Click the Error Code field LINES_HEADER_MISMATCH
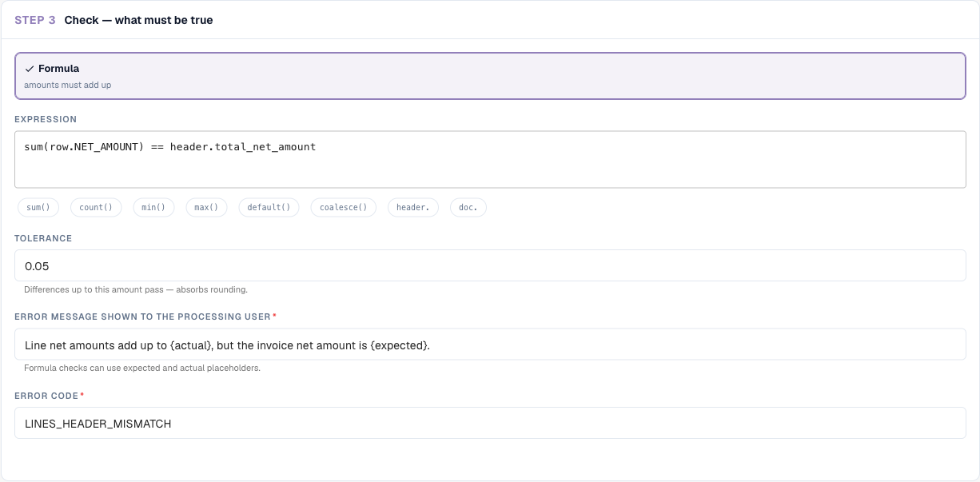The image size is (980, 482). coord(490,423)
